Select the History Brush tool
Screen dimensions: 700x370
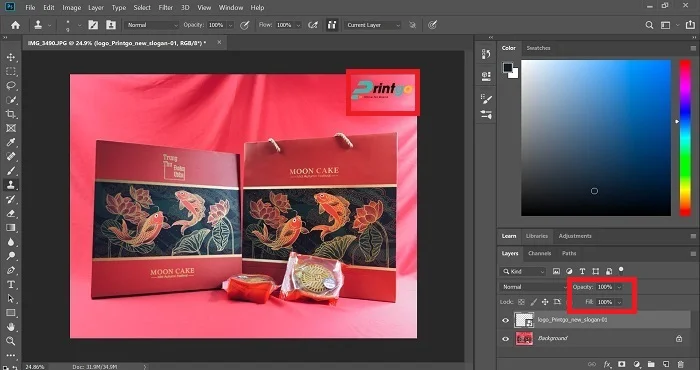pos(11,199)
